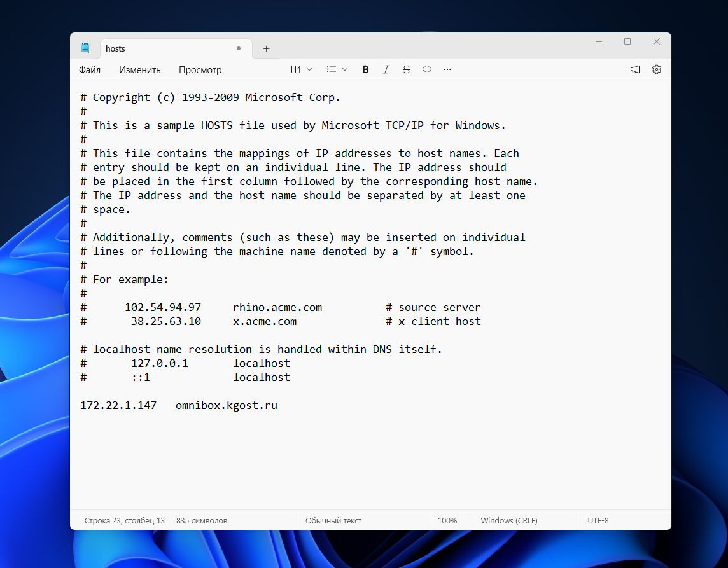This screenshot has height=568, width=728.
Task: Expand the list style dropdown
Action: pos(337,69)
